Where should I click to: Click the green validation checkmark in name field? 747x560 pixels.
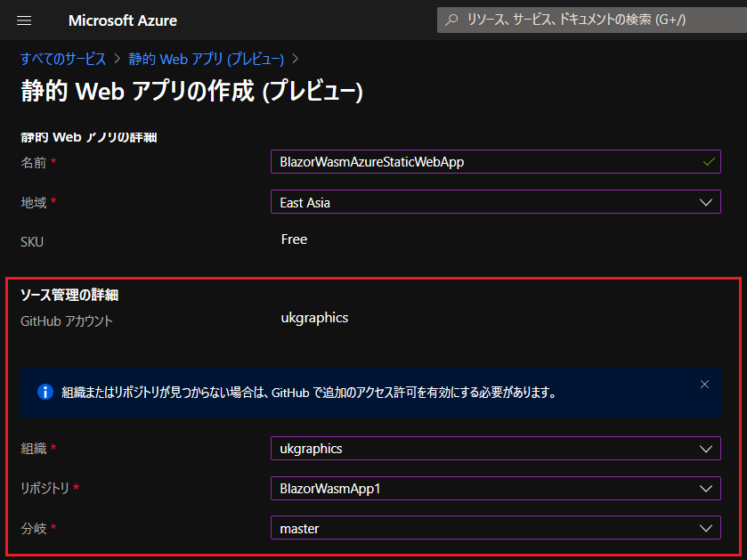point(709,162)
